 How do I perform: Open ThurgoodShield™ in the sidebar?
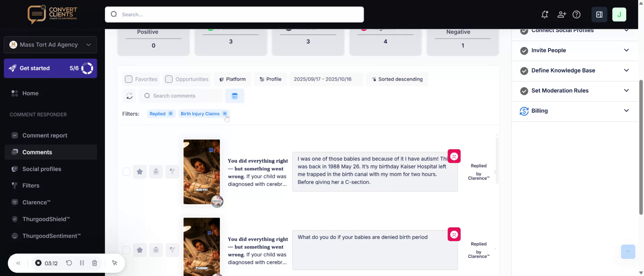point(50,219)
